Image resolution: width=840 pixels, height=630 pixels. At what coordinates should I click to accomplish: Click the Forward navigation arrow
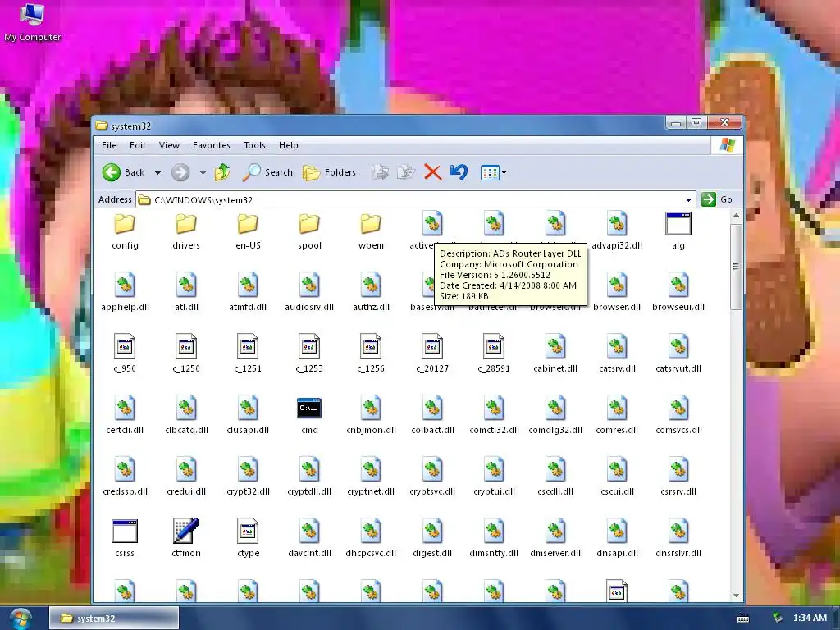pos(180,172)
